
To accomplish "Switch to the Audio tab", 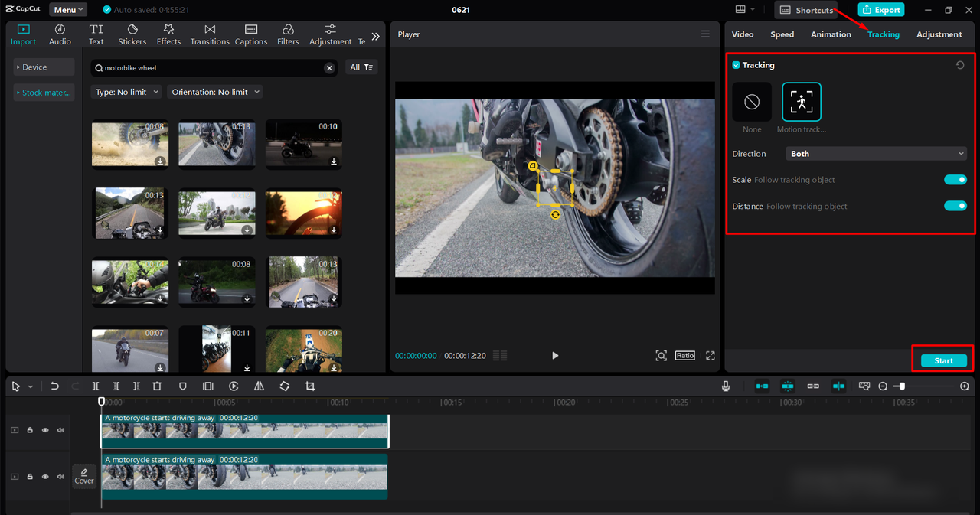I will point(60,34).
